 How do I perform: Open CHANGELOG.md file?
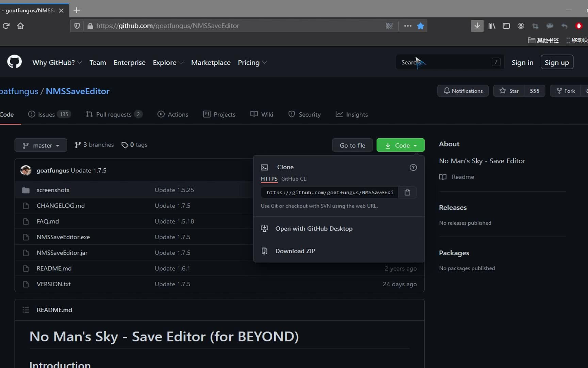(61, 205)
